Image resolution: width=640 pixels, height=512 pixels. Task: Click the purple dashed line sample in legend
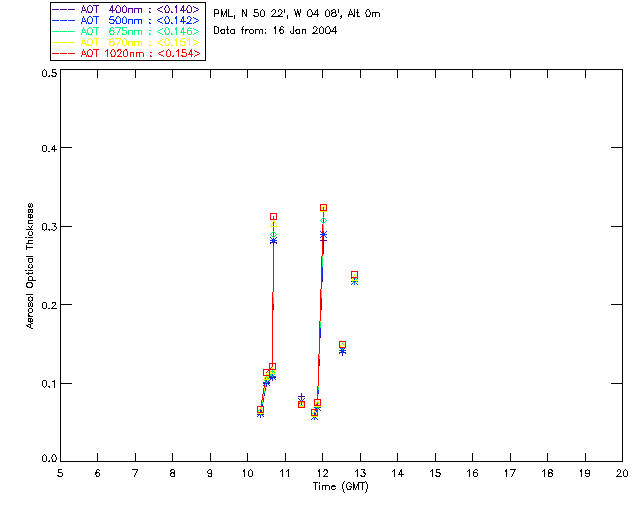tap(63, 9)
